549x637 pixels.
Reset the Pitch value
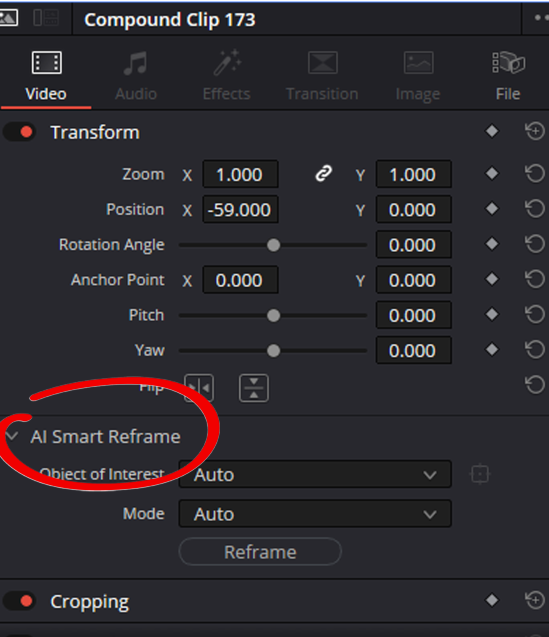click(535, 314)
